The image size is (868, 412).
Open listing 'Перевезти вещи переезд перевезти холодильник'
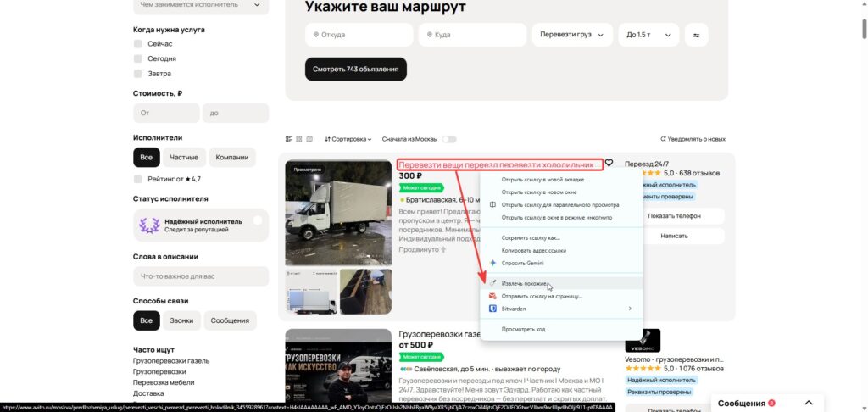click(x=496, y=165)
